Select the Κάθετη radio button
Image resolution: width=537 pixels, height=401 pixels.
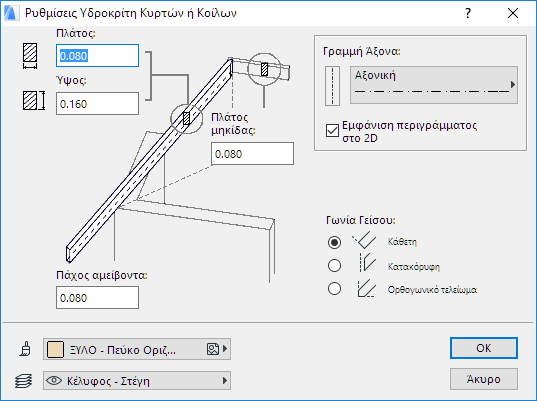334,242
